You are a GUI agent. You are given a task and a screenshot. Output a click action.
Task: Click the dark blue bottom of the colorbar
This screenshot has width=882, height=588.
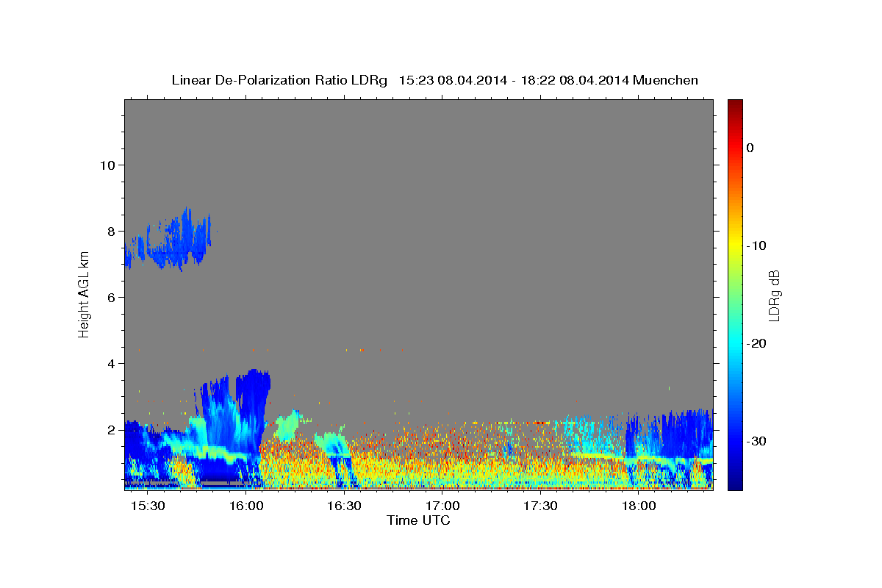tap(735, 481)
